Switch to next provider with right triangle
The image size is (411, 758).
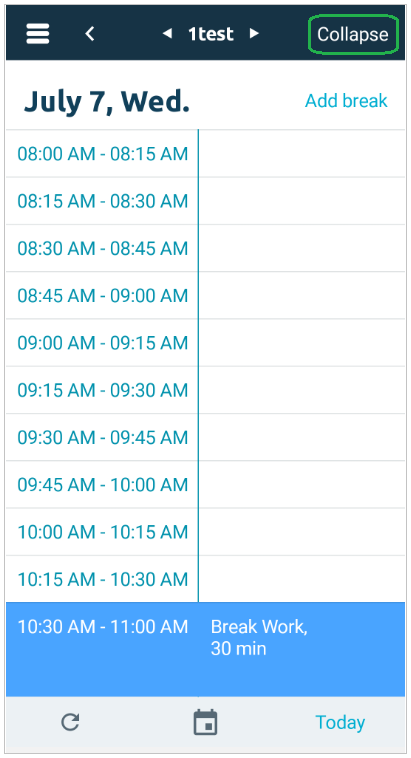[254, 33]
